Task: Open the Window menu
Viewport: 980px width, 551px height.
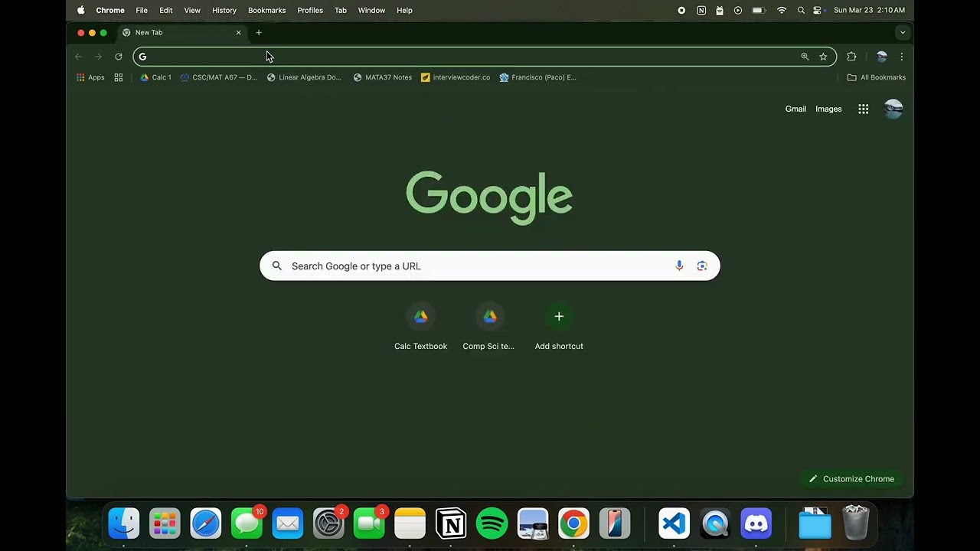Action: click(x=371, y=11)
